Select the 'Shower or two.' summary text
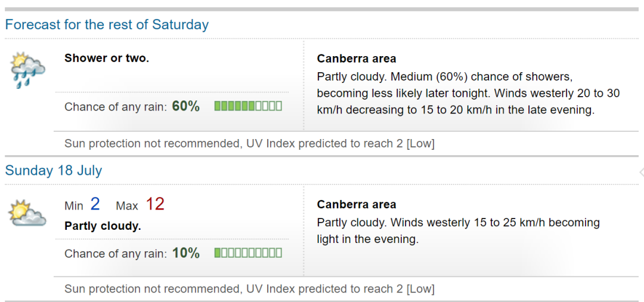This screenshot has height=302, width=644. click(107, 58)
